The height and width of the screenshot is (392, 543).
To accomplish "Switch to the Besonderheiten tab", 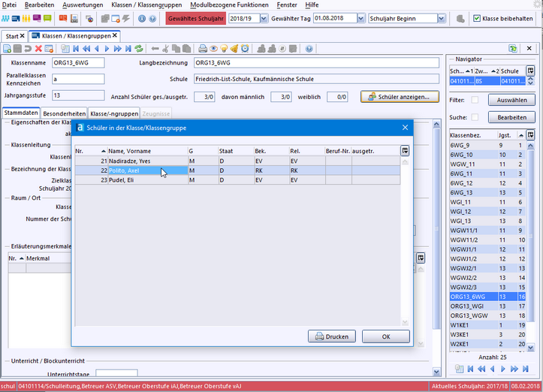I will tap(64, 113).
